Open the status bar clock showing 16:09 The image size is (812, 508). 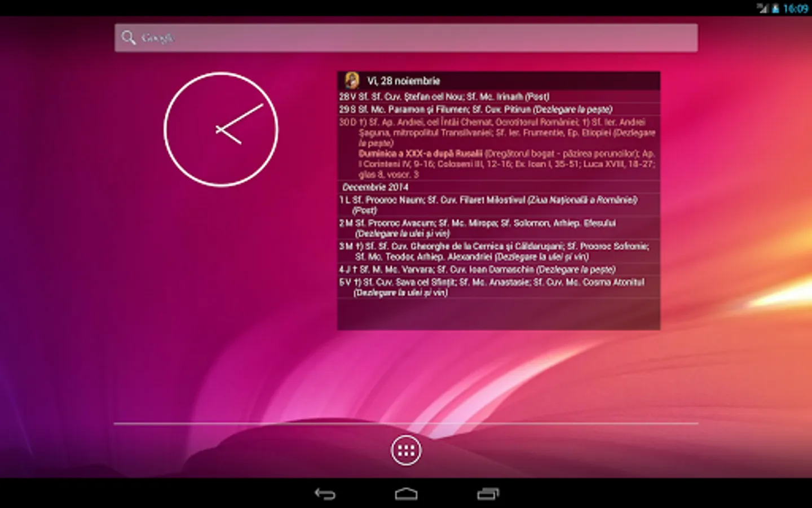(x=796, y=8)
